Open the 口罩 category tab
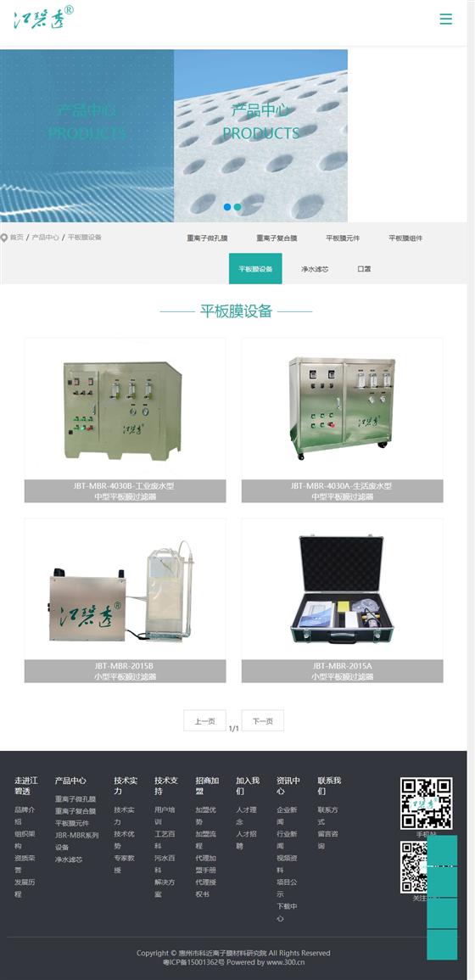Image resolution: width=475 pixels, height=980 pixels. tap(364, 269)
